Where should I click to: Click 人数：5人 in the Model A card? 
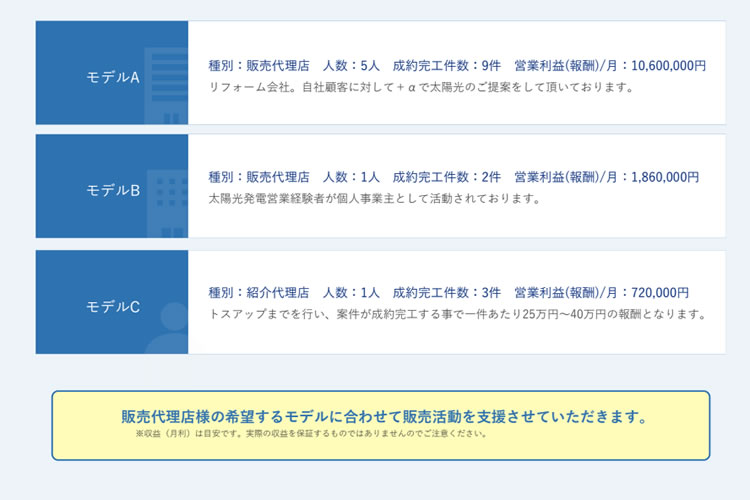click(352, 66)
